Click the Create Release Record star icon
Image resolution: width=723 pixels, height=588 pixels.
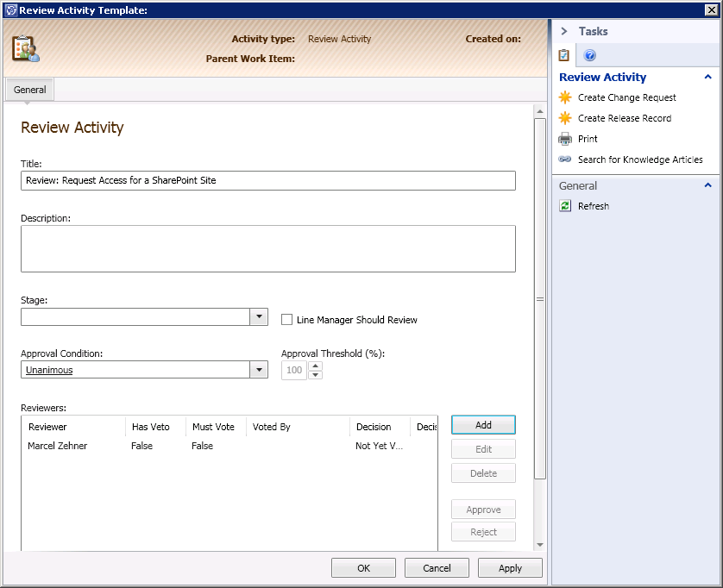tap(565, 118)
